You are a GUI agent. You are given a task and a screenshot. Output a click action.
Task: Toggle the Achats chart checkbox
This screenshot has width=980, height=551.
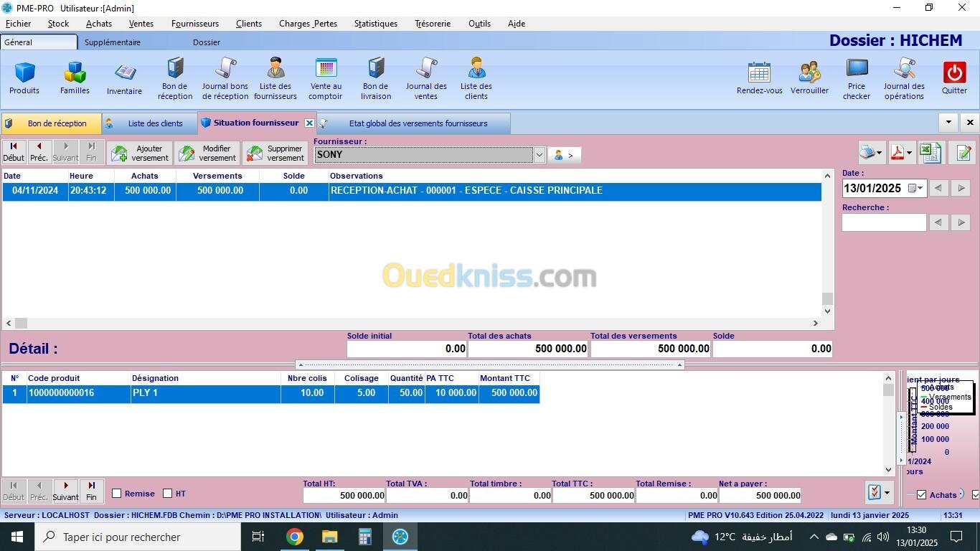click(x=922, y=495)
